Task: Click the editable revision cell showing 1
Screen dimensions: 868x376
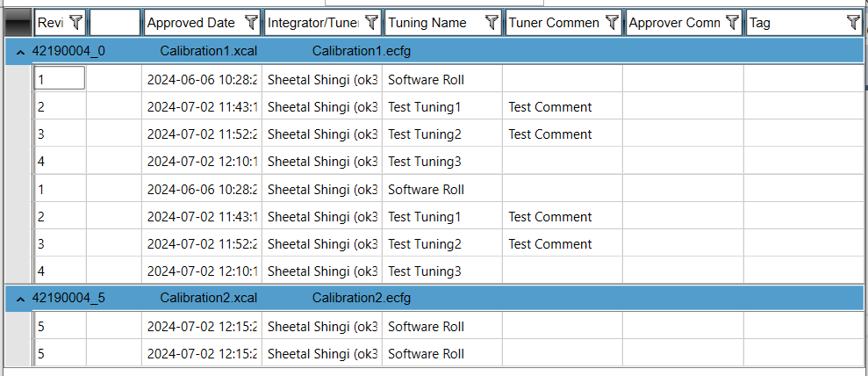Action: pos(59,79)
